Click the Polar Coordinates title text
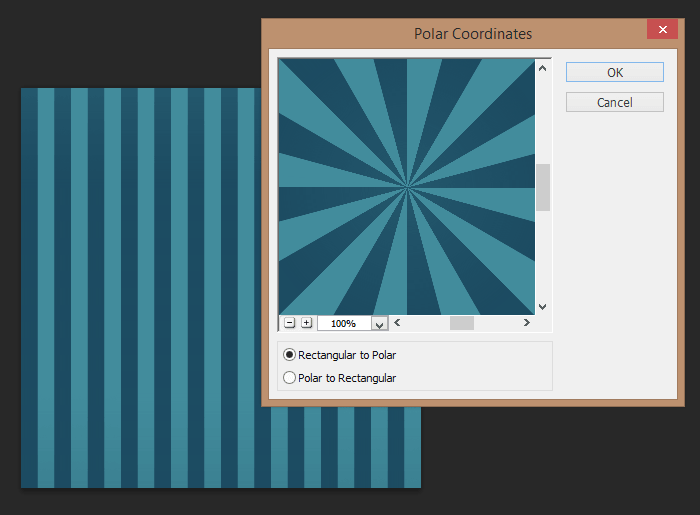 click(x=473, y=34)
